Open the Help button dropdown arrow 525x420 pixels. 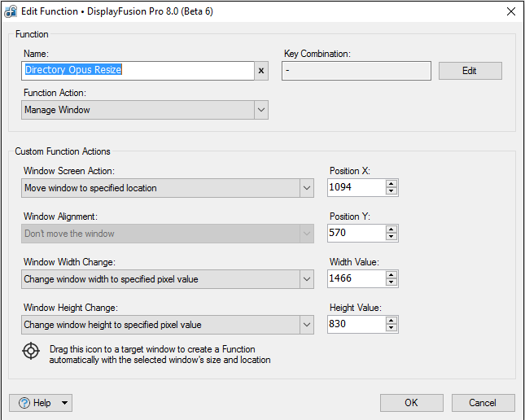click(64, 403)
